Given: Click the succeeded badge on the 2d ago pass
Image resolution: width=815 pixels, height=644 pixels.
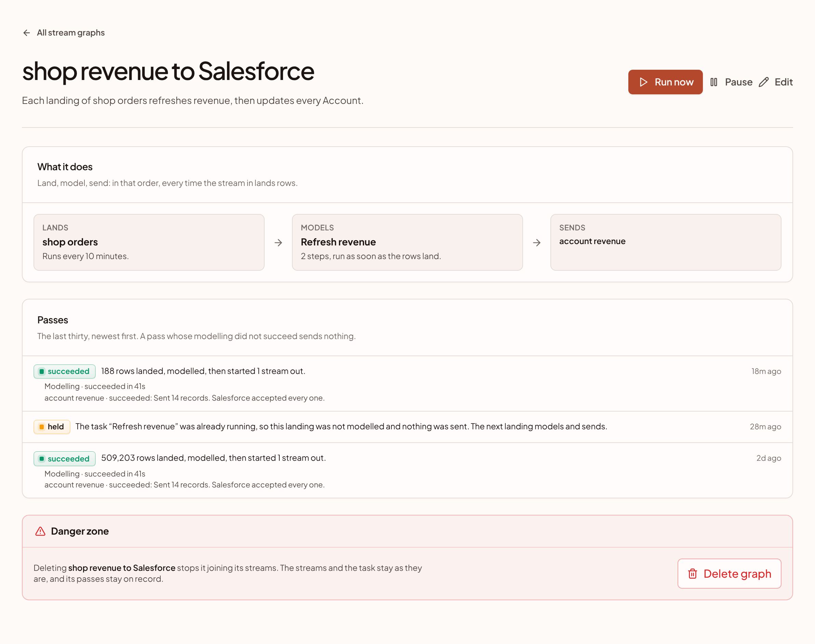Looking at the screenshot, I should (x=65, y=458).
